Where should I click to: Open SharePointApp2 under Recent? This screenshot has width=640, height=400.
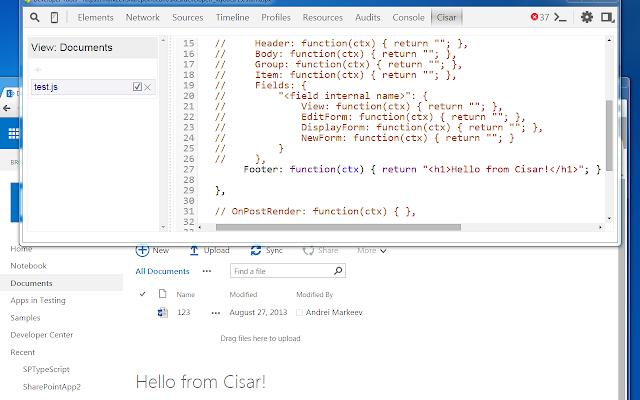pyautogui.click(x=52, y=387)
